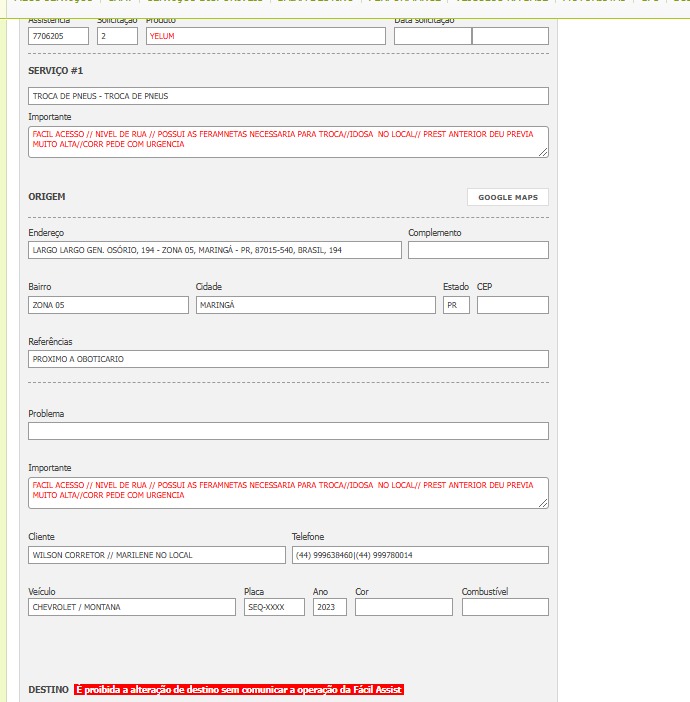This screenshot has height=702, width=690.
Task: Click the Telefone field
Action: (420, 555)
